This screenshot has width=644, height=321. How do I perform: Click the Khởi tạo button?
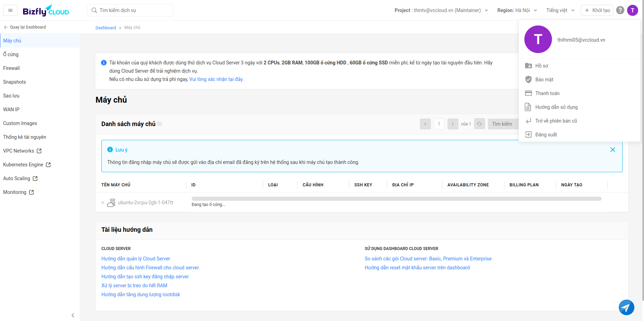tap(597, 10)
